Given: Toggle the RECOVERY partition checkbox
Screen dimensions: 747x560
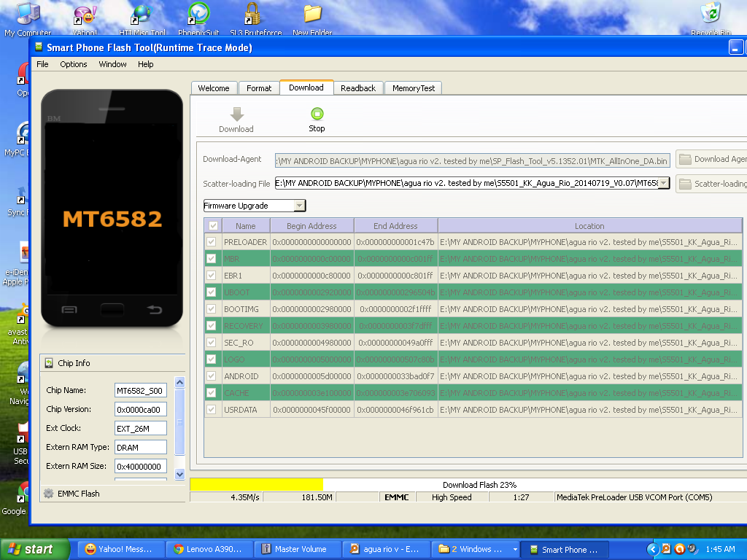Looking at the screenshot, I should point(212,326).
